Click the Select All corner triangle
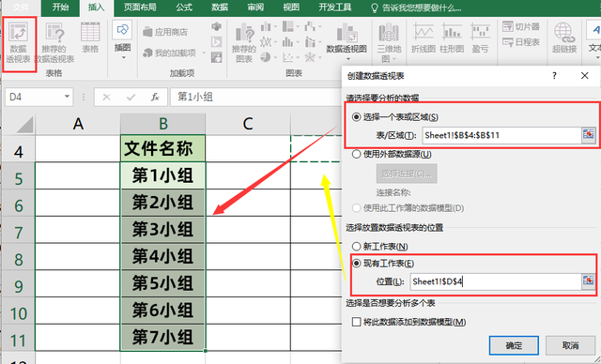 pos(25,125)
